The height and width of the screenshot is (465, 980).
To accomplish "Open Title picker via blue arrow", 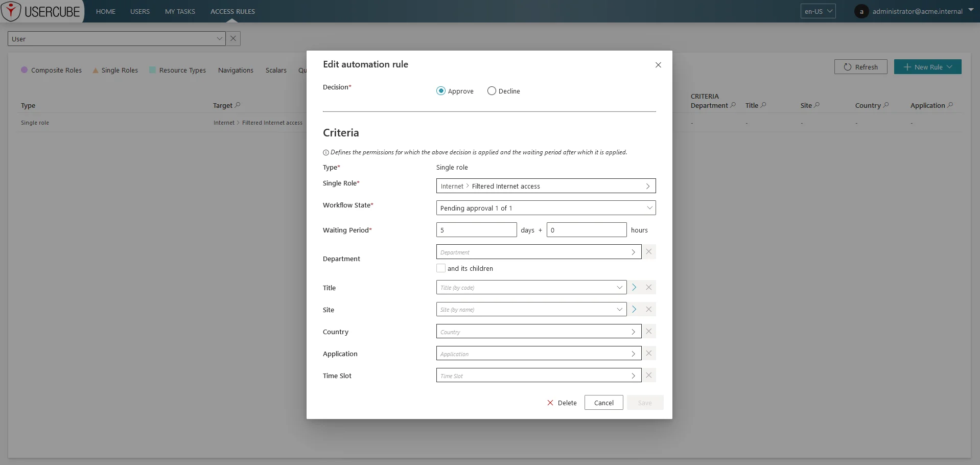I will coord(634,288).
